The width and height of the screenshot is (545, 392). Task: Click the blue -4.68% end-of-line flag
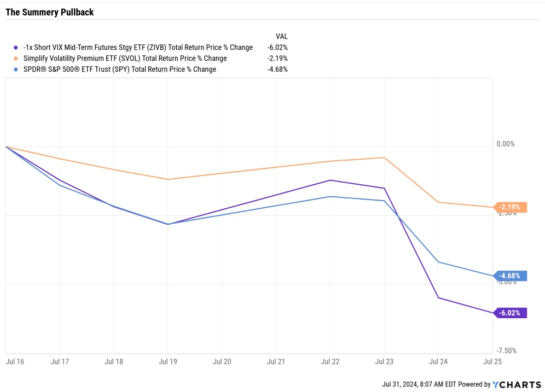511,276
